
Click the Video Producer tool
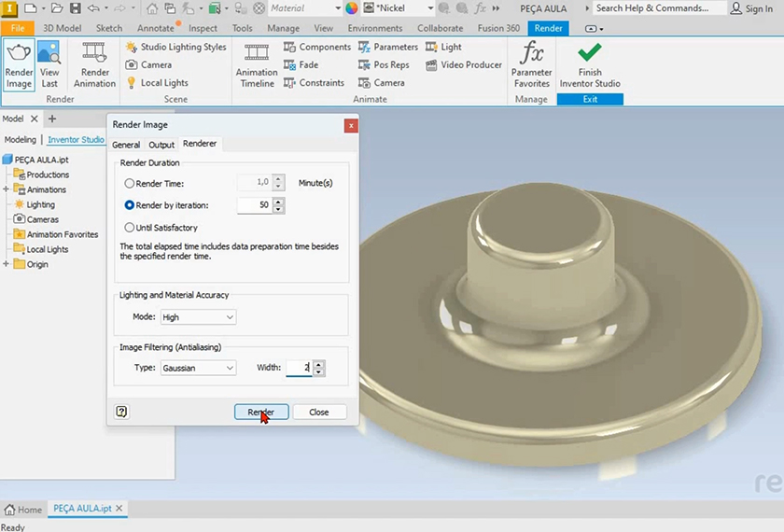tap(464, 65)
